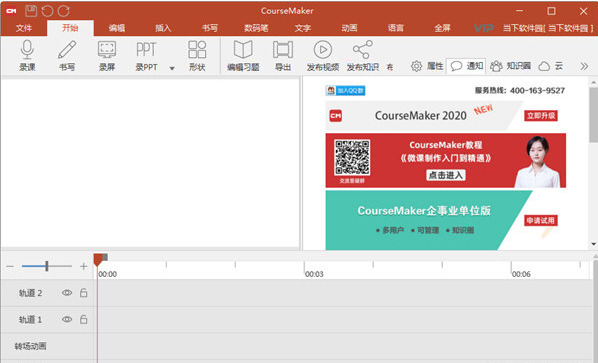The height and width of the screenshot is (363, 598).
Task: Start recording with the 录课 microphone icon
Action: [27, 55]
